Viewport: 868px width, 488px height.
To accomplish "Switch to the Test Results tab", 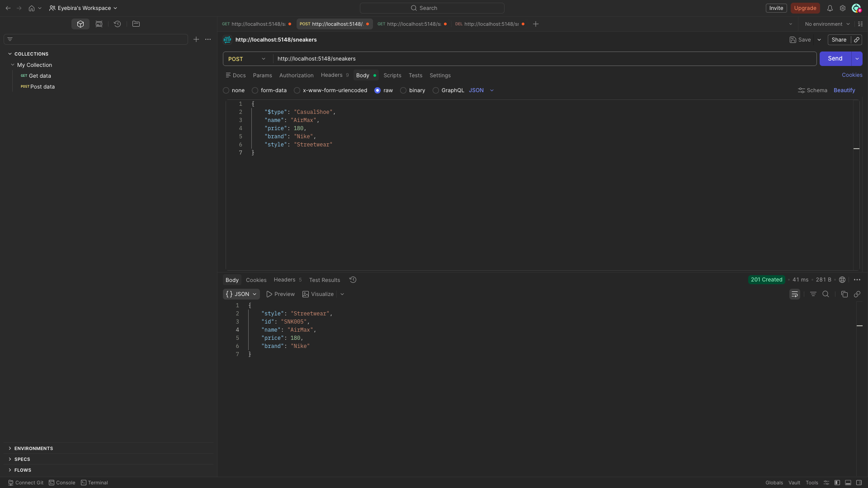I will [324, 280].
